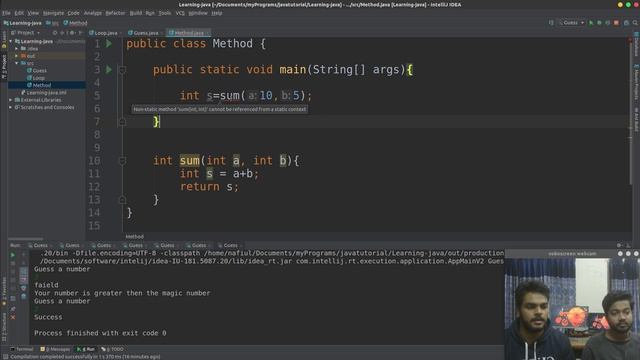Click the print icon in Run panel toolbar

23,288
